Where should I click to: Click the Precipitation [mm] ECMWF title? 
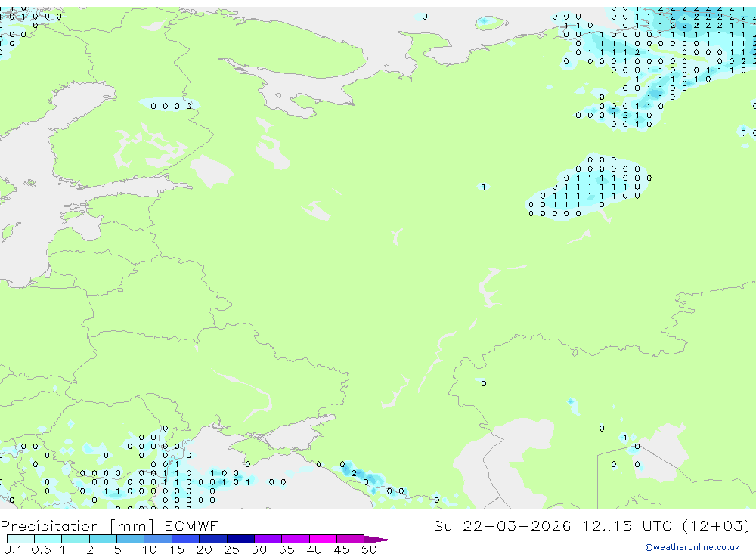110,525
